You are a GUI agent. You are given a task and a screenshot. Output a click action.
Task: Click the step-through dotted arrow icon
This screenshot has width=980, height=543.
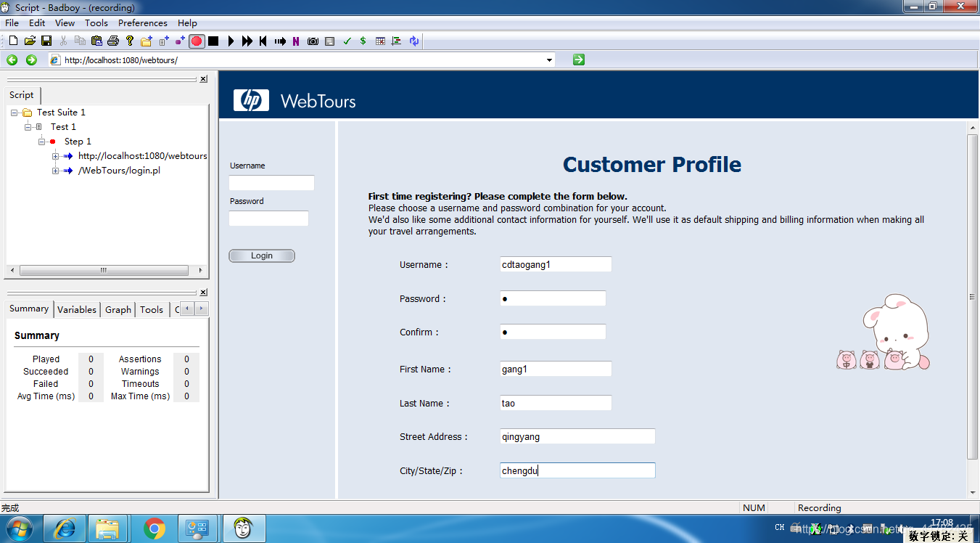point(280,41)
